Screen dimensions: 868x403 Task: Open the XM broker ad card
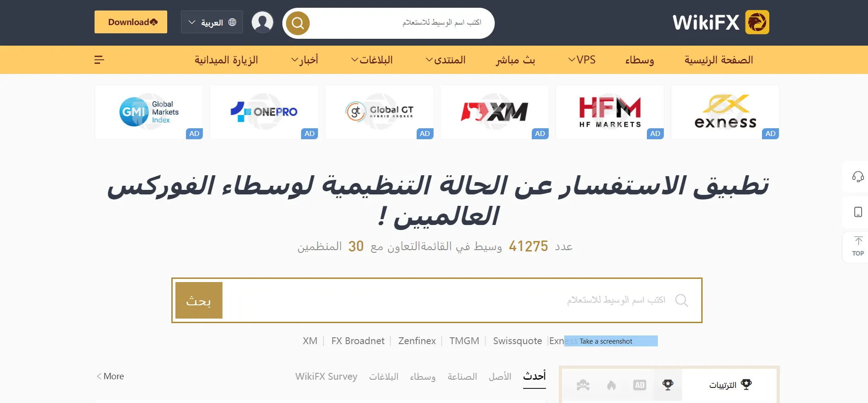tap(494, 112)
